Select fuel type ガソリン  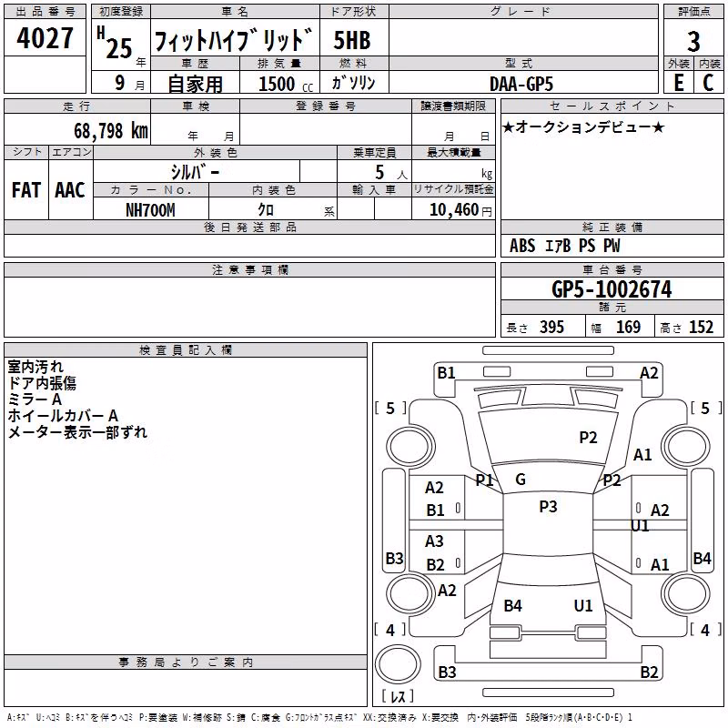click(x=353, y=83)
